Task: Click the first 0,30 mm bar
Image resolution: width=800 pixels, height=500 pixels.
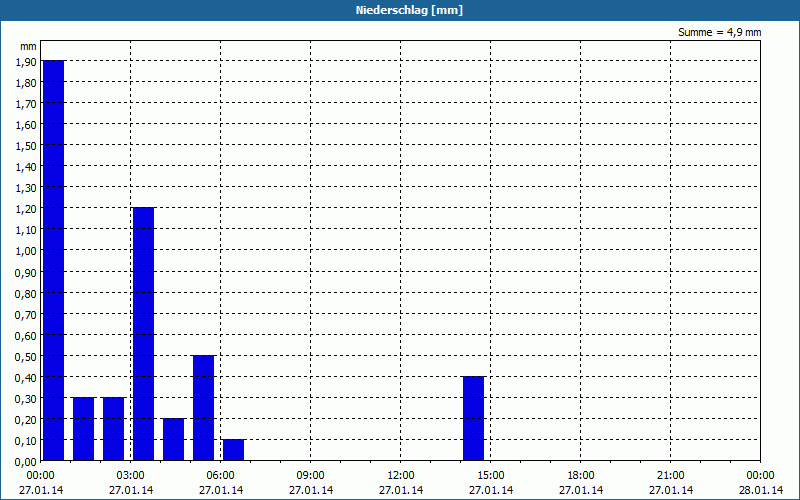Action: (84, 429)
